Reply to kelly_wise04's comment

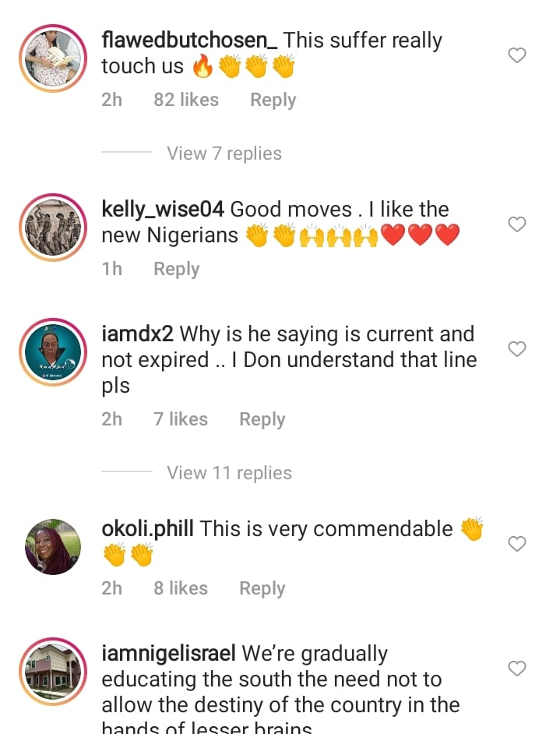[x=176, y=269]
